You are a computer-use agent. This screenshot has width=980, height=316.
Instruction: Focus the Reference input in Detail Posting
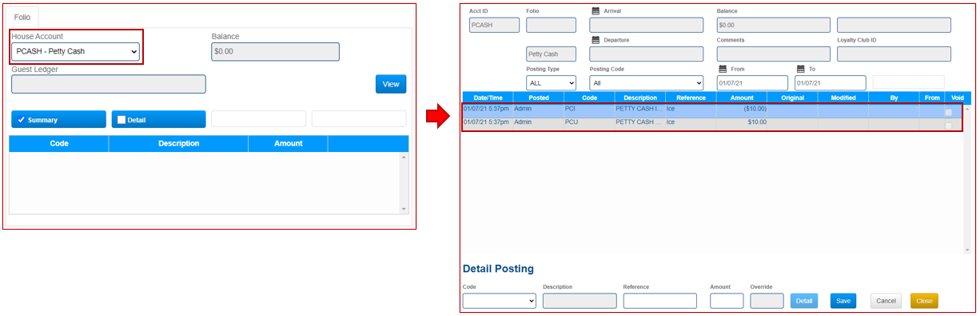click(x=660, y=301)
